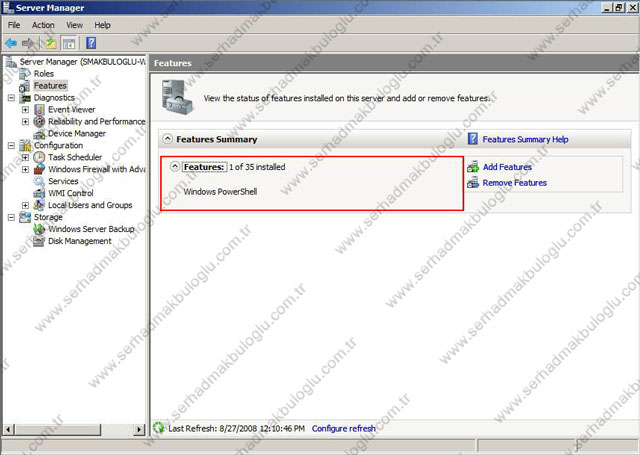Click the Event Viewer icon
This screenshot has height=455, width=640.
[39, 109]
